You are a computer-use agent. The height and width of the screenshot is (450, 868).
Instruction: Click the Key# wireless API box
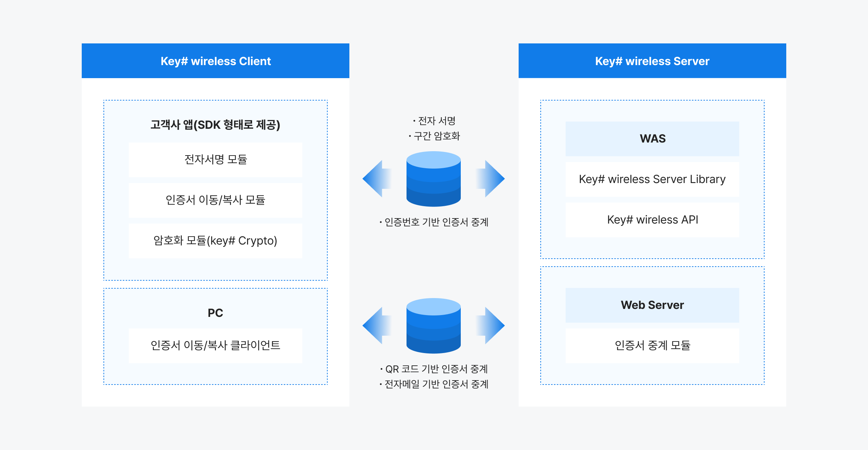pyautogui.click(x=652, y=220)
